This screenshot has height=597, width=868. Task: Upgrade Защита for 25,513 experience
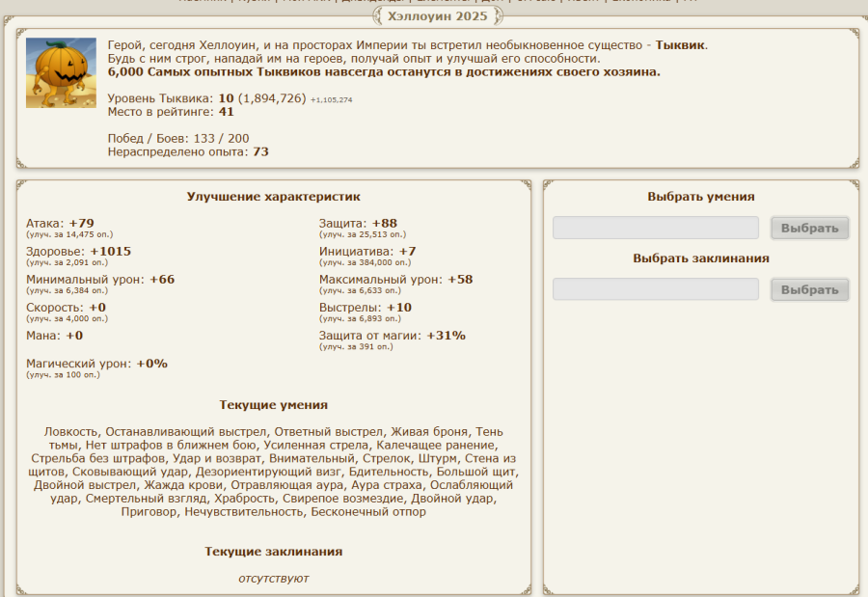coord(363,234)
